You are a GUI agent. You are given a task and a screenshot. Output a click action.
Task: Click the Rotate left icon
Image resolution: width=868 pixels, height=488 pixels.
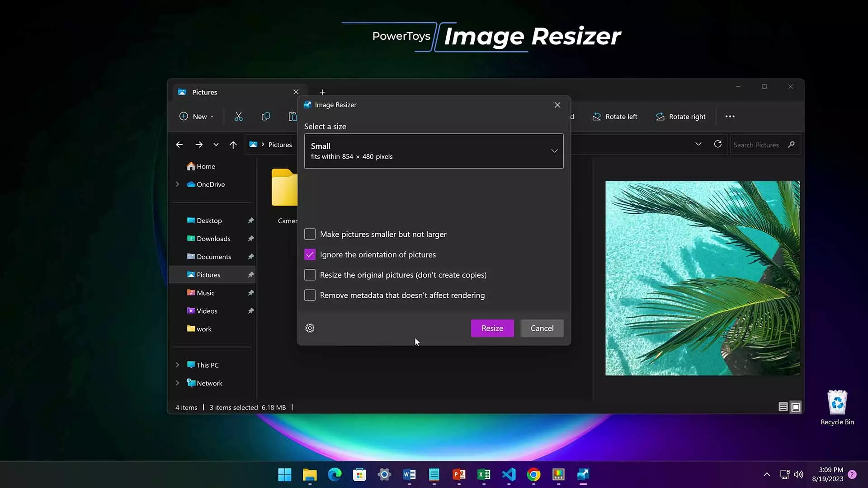(597, 117)
